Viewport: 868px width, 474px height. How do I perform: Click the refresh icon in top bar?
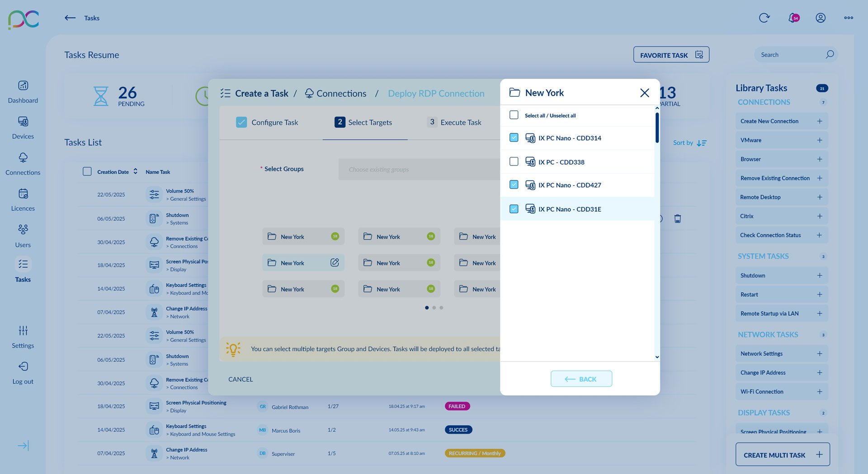point(764,18)
